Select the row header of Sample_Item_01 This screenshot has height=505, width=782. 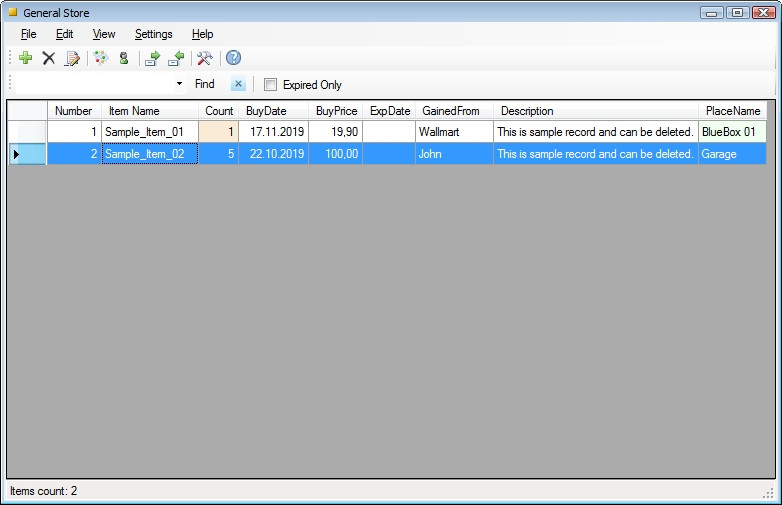point(27,132)
